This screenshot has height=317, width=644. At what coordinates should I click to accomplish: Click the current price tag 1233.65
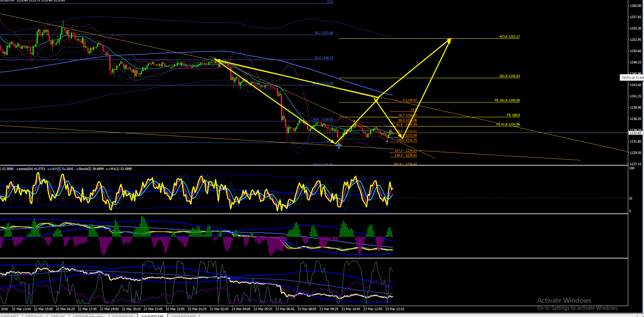pyautogui.click(x=636, y=133)
